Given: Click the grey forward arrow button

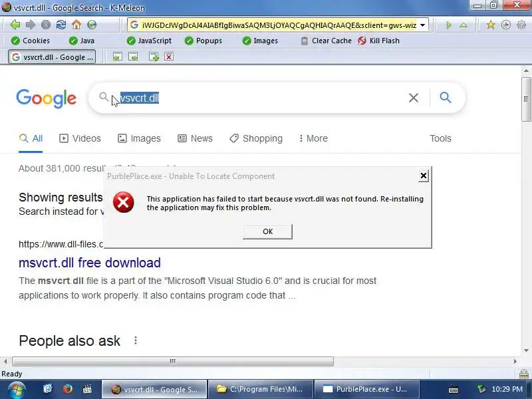Looking at the screenshot, I should click(31, 25).
